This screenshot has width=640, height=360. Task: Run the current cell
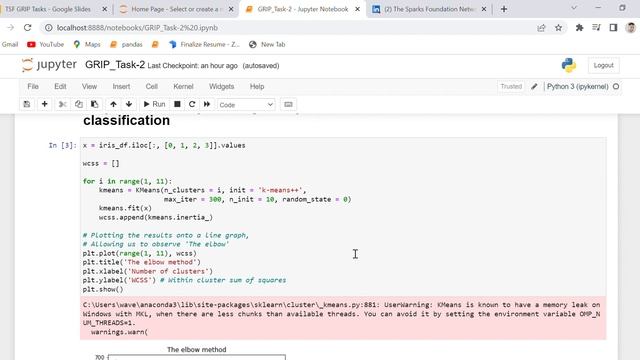(154, 104)
